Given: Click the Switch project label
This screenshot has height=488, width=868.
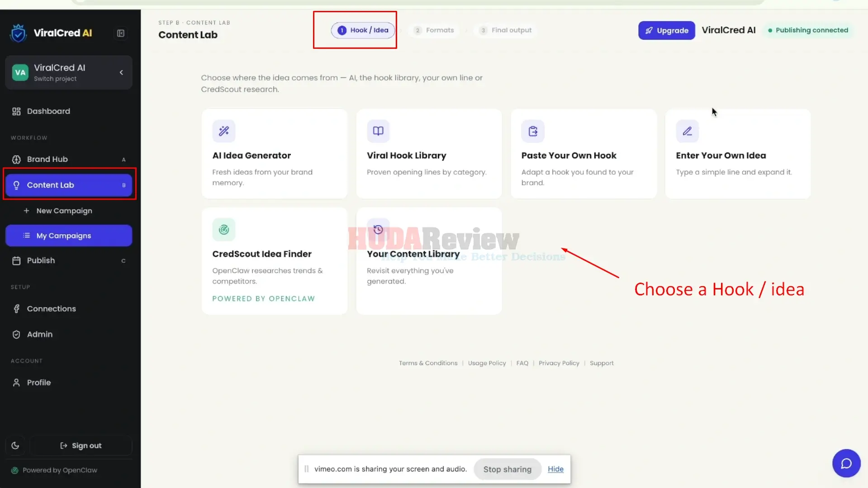Looking at the screenshot, I should point(55,79).
